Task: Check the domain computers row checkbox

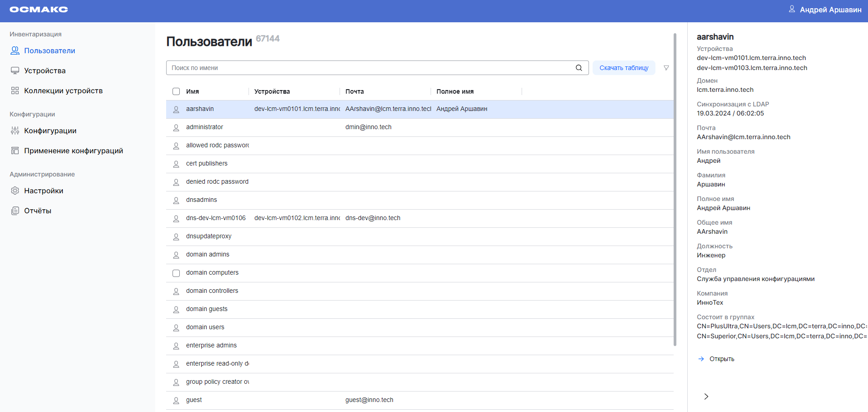Action: [176, 273]
